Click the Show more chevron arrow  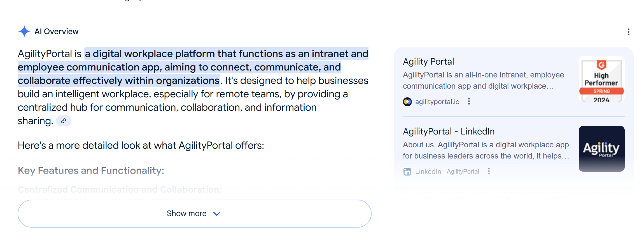(x=217, y=214)
